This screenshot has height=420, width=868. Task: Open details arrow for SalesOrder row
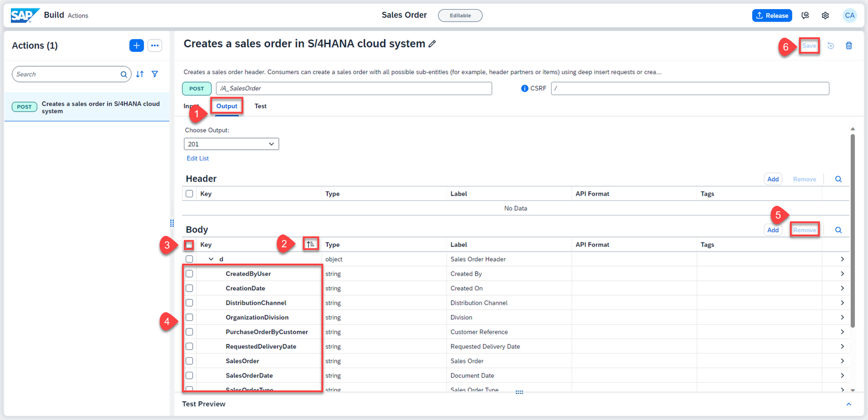click(x=842, y=361)
